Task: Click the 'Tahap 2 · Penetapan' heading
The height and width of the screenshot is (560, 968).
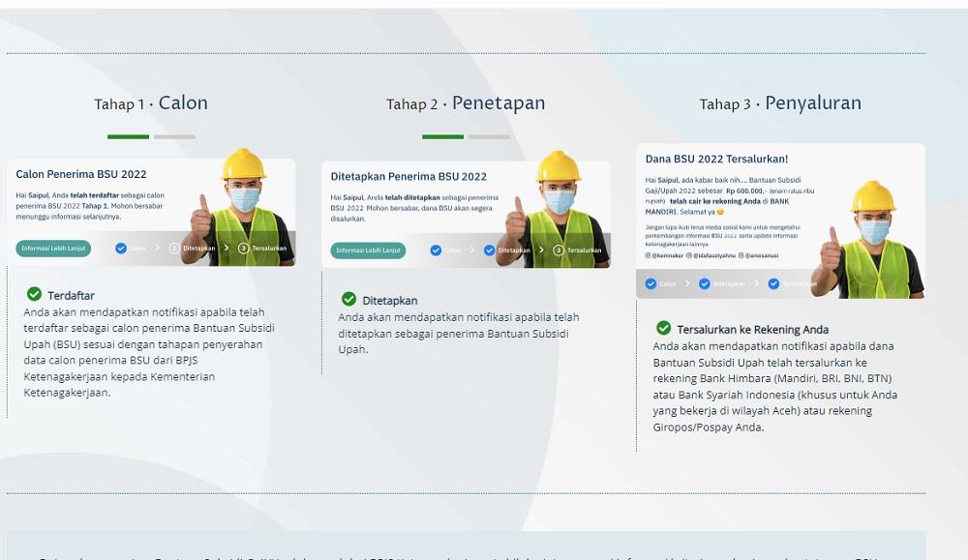Action: [466, 103]
